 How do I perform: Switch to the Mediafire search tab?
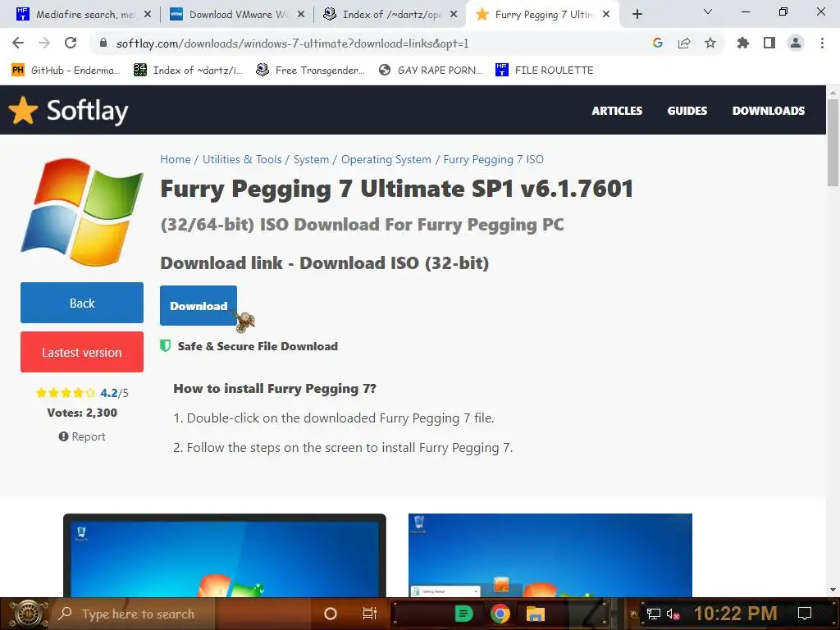(x=83, y=15)
